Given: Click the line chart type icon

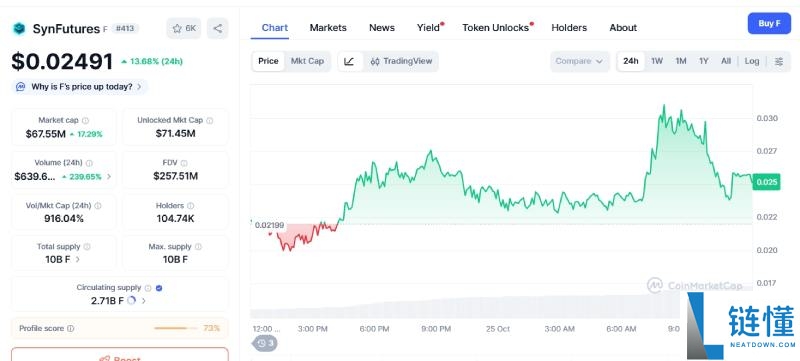Looking at the screenshot, I should pyautogui.click(x=349, y=61).
